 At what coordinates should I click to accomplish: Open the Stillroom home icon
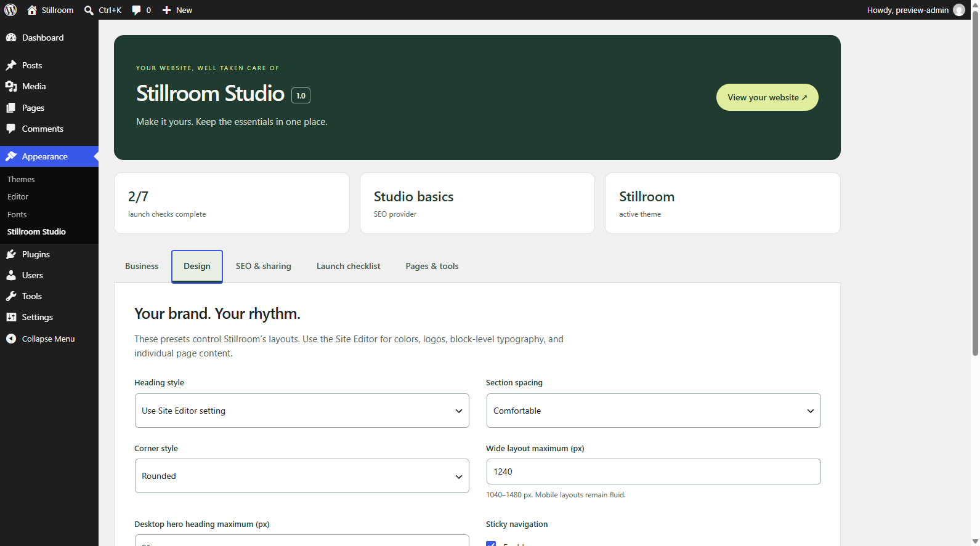coord(32,10)
